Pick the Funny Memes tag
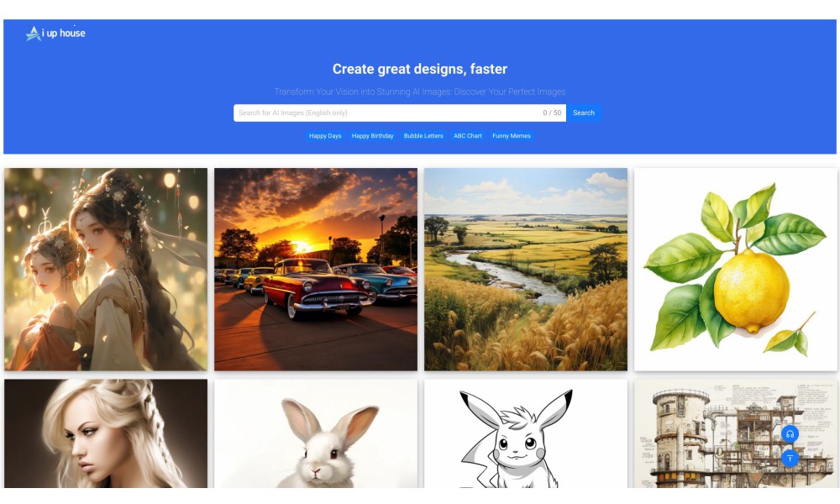Viewport: 840px width, 504px height. (x=512, y=136)
